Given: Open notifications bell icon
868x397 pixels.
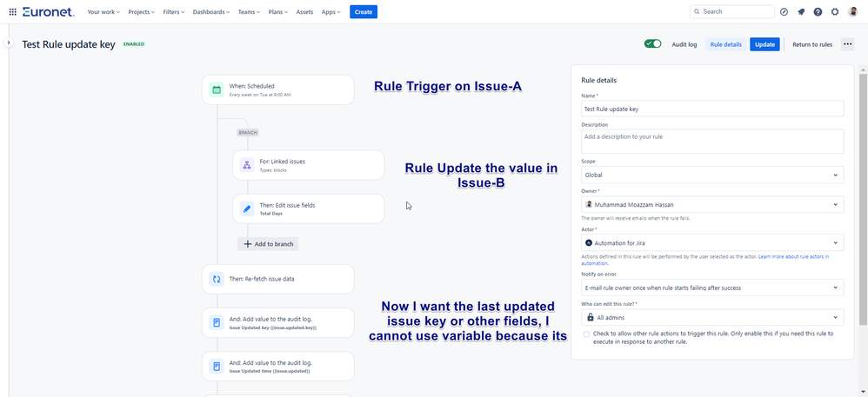Looking at the screenshot, I should 801,11.
